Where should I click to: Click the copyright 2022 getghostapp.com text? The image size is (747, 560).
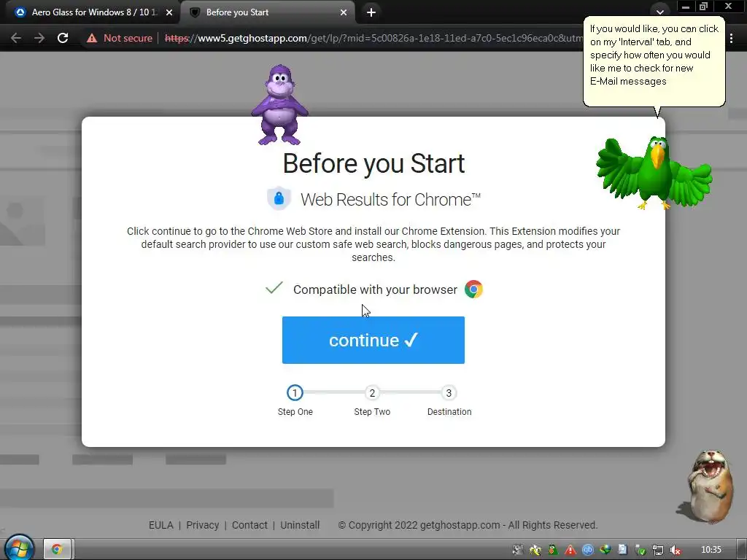click(468, 525)
